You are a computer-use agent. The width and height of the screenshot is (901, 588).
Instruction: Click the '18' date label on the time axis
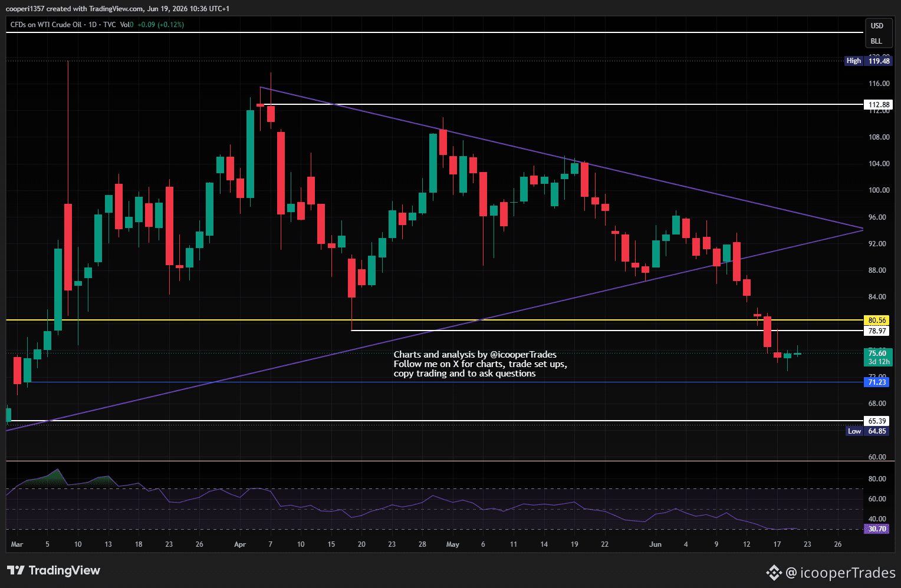139,544
